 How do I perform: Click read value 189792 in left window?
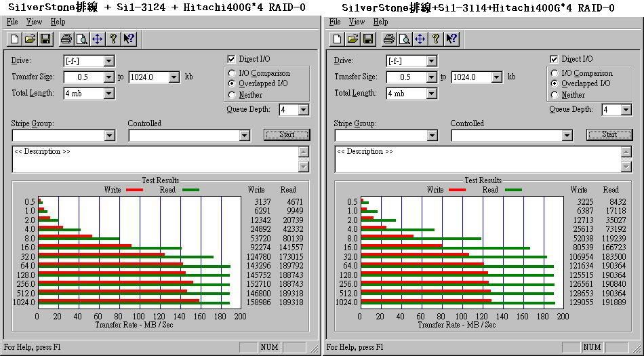tap(291, 266)
